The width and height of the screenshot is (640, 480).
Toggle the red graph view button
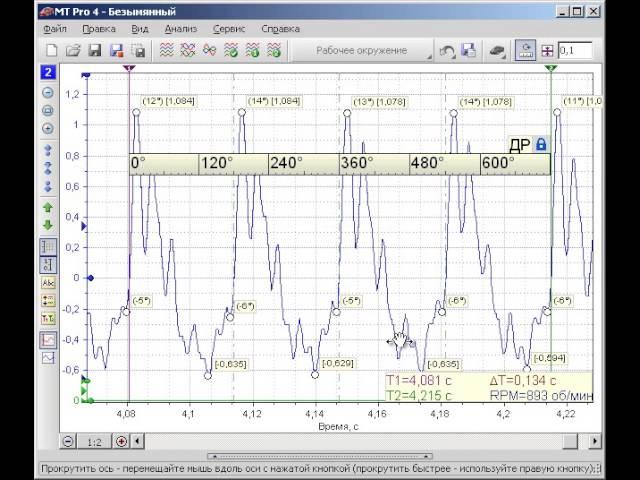click(48, 340)
